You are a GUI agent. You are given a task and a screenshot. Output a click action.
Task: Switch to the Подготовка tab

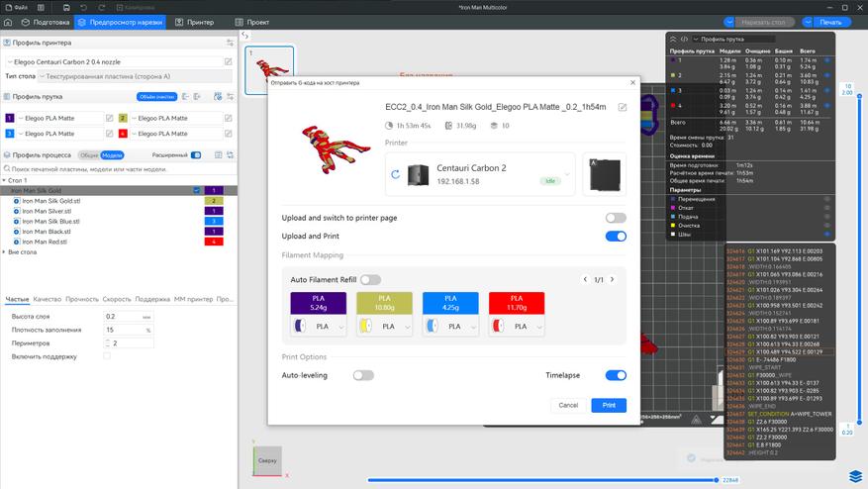click(x=46, y=22)
